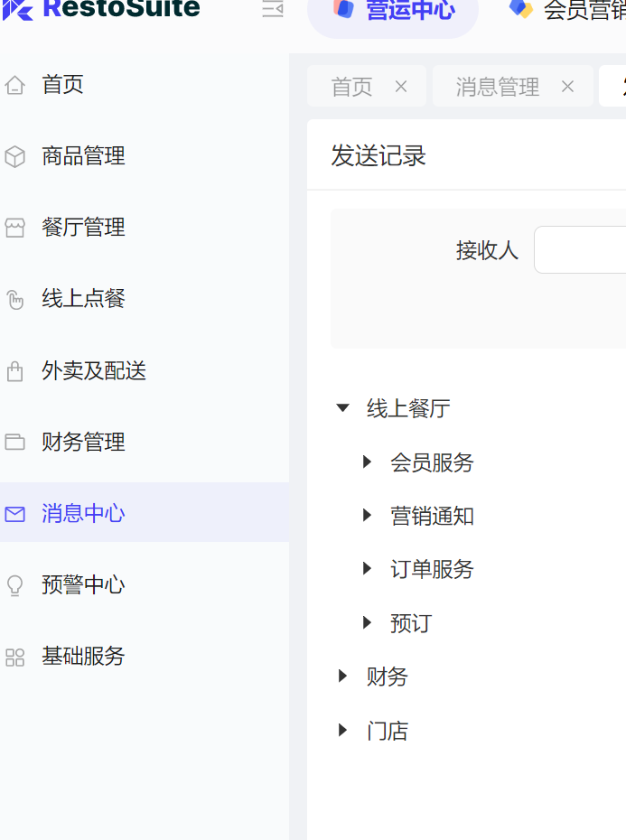
Task: Collapse the 线上餐厅 tree node
Action: click(x=342, y=408)
